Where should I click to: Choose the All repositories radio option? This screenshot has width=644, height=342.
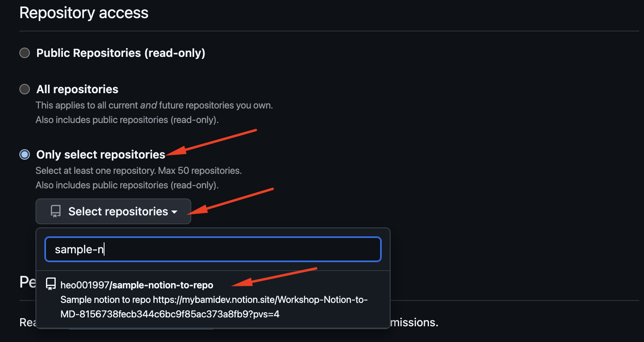point(25,89)
